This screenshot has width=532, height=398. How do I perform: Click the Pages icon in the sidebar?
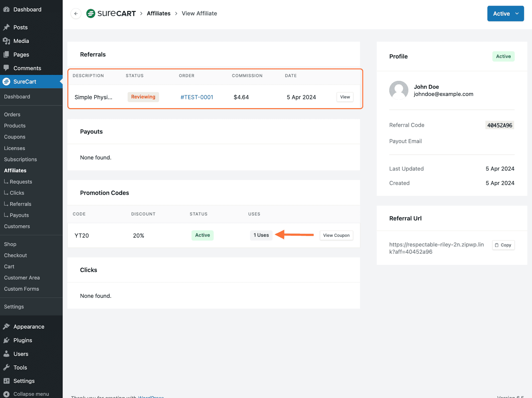[x=7, y=54]
